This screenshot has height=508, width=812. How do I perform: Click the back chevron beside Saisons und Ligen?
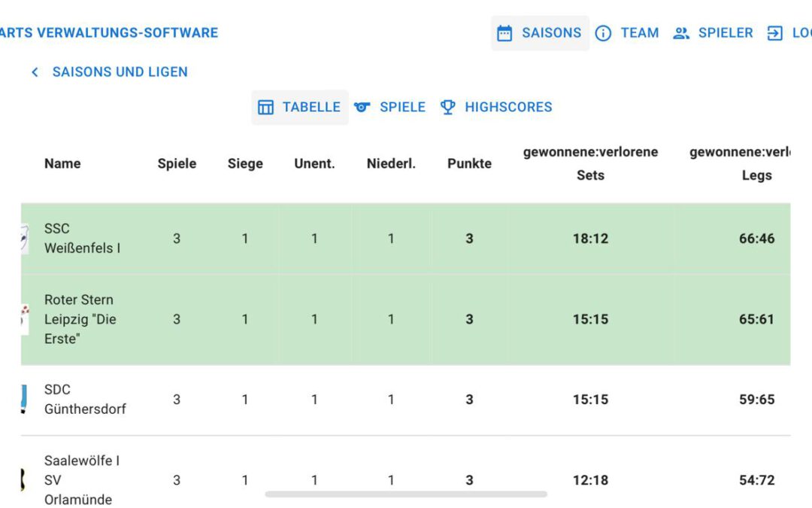pyautogui.click(x=35, y=72)
